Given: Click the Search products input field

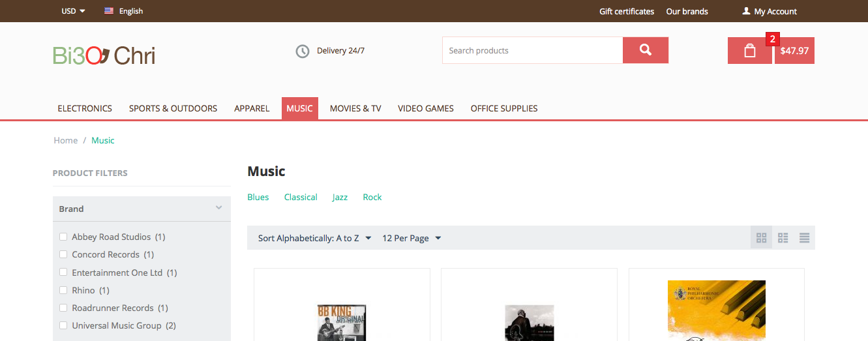Looking at the screenshot, I should point(531,50).
